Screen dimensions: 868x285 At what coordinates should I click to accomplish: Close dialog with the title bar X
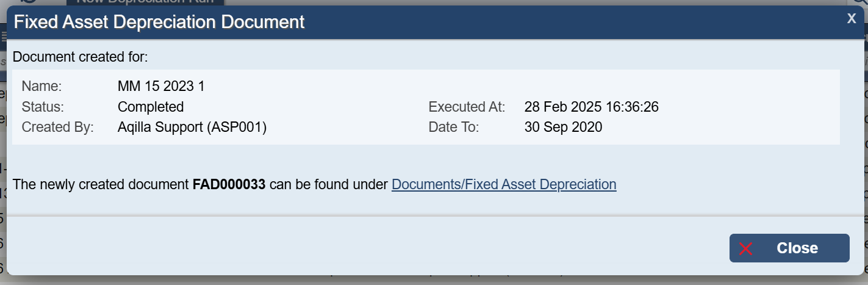(x=852, y=18)
